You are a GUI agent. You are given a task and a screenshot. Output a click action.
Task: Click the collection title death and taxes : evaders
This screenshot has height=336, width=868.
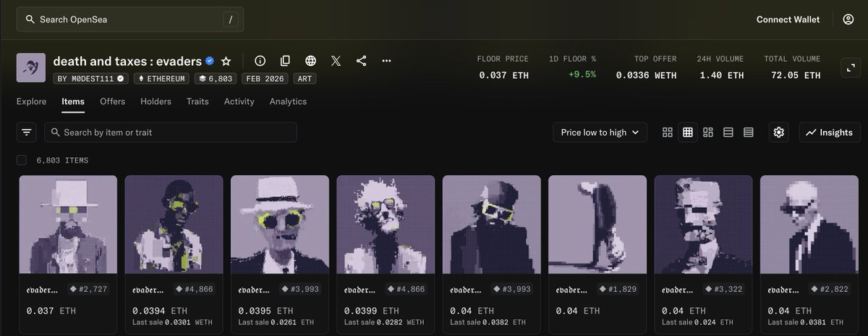pyautogui.click(x=128, y=61)
